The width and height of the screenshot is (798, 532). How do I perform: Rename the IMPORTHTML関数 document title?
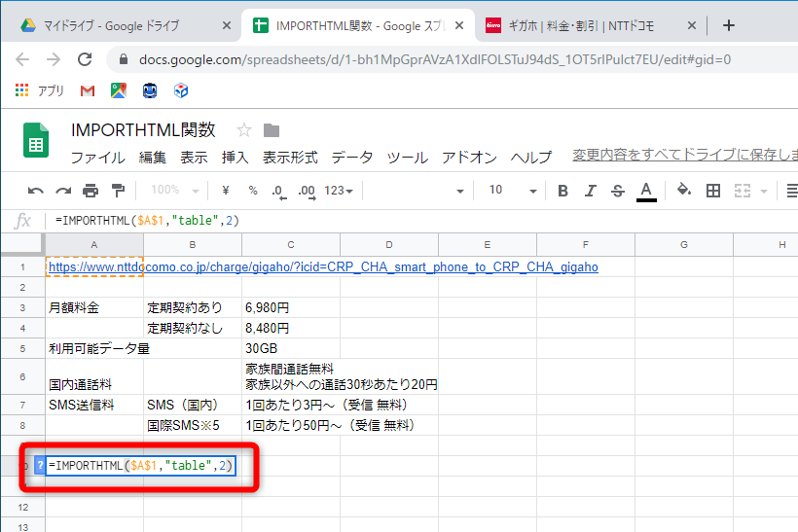(x=143, y=129)
